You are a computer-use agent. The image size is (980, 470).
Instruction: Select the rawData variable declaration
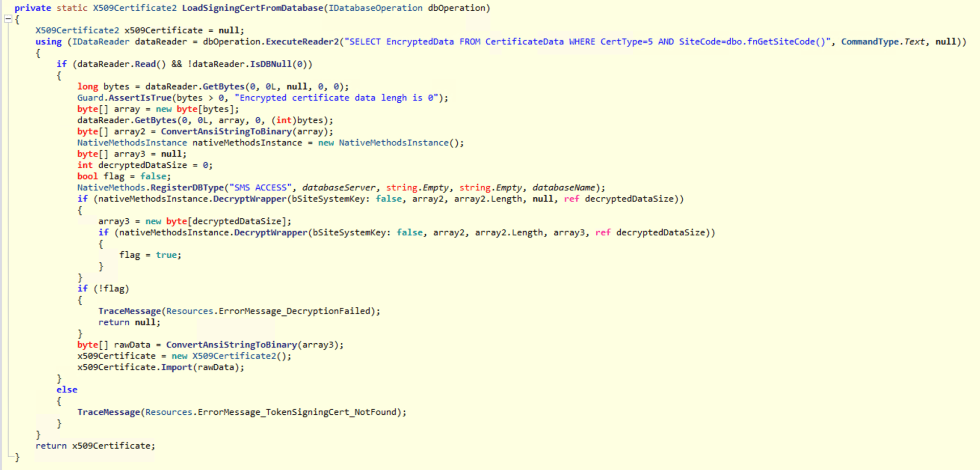pyautogui.click(x=132, y=345)
